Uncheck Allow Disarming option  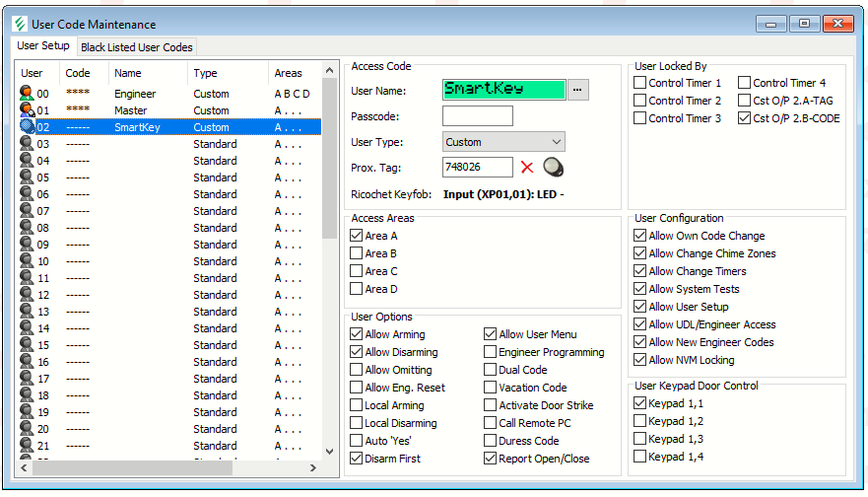pyautogui.click(x=357, y=352)
